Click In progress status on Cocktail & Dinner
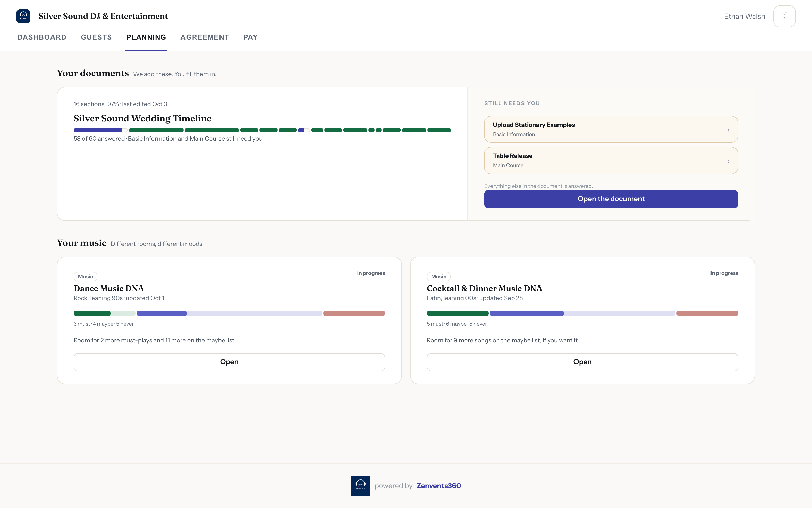 724,273
